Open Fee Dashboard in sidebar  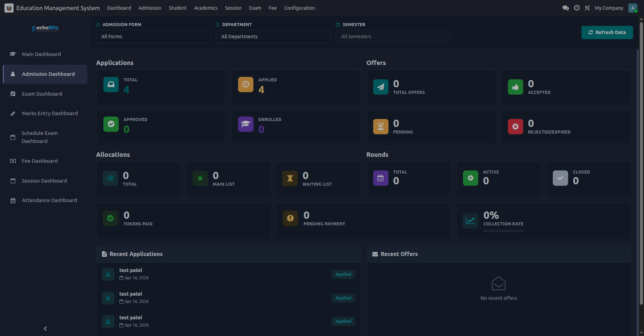[45, 161]
